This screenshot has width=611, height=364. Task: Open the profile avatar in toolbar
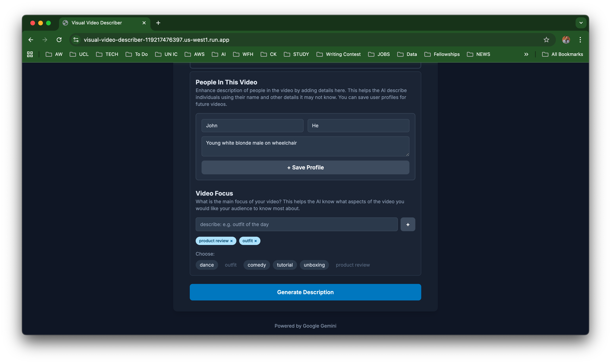pyautogui.click(x=566, y=40)
